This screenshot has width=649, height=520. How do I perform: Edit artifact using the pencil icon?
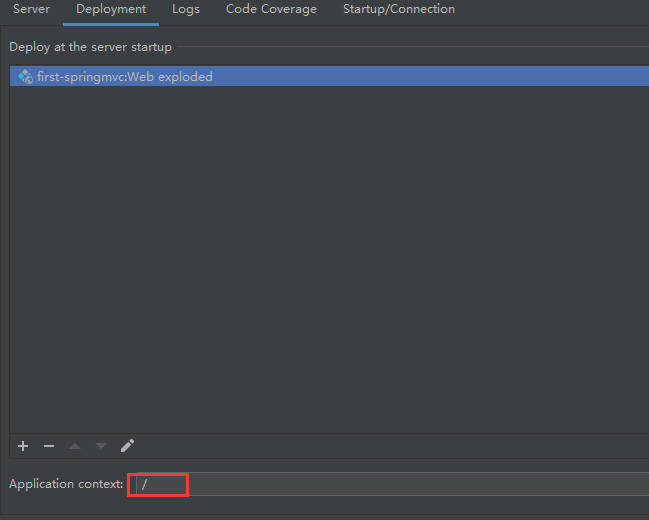point(127,446)
